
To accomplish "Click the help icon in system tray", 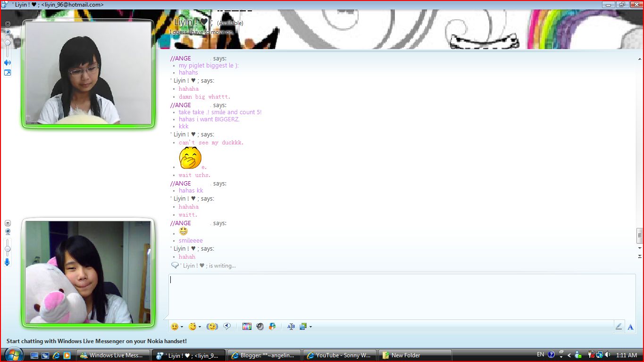I will coord(551,355).
